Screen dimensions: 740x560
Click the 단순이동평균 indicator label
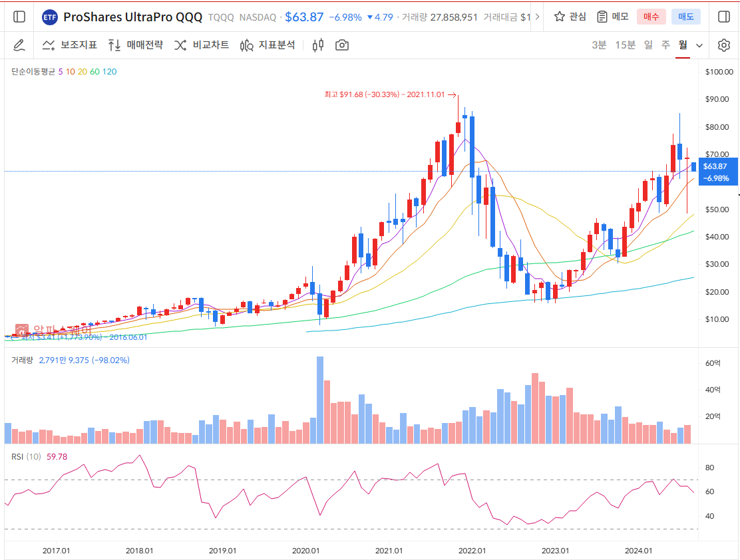33,72
